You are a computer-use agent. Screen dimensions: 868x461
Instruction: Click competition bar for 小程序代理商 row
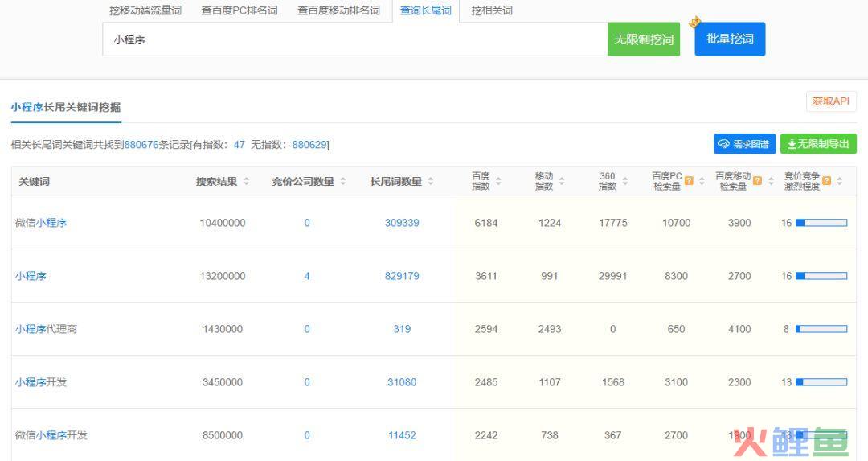[x=821, y=329]
